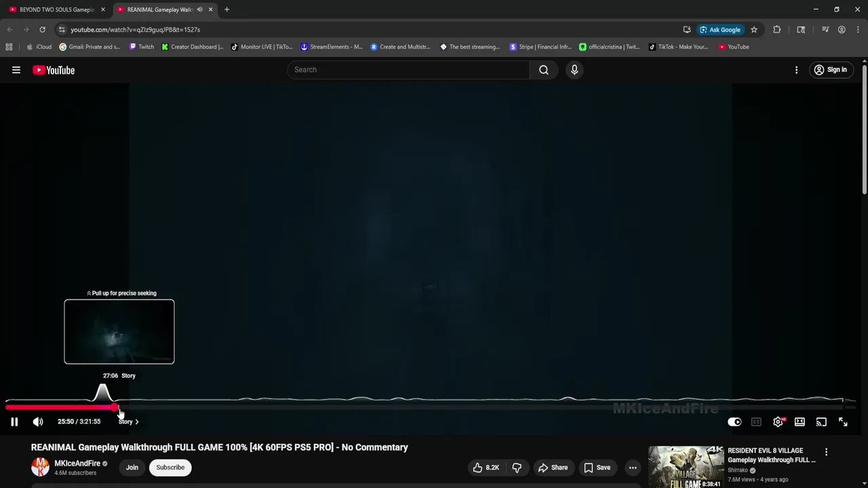Open Resident Evil 8 Village thumbnail
The height and width of the screenshot is (488, 868).
pos(686,467)
